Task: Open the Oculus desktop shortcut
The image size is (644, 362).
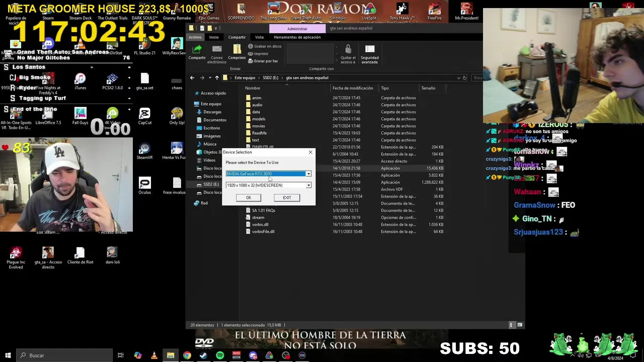Action: pos(144,186)
